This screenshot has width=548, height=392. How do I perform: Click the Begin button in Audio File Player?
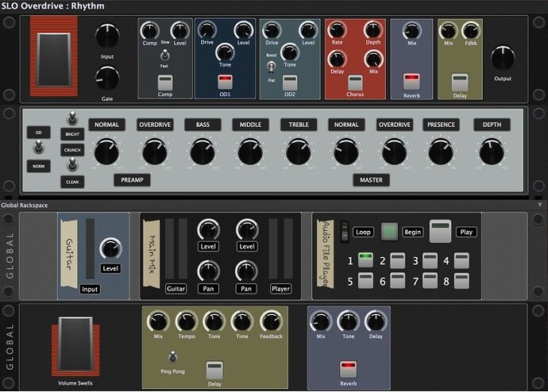coord(412,232)
